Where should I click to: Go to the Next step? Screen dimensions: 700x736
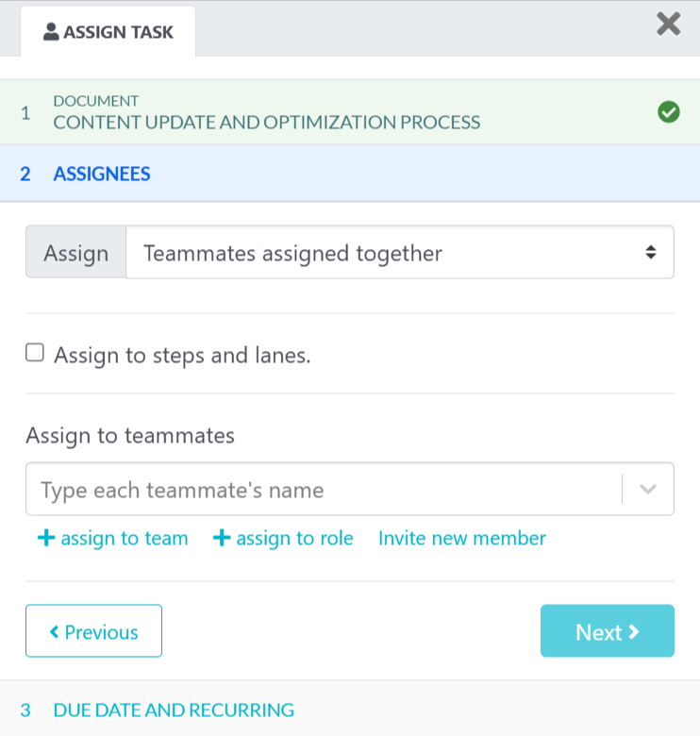click(607, 631)
